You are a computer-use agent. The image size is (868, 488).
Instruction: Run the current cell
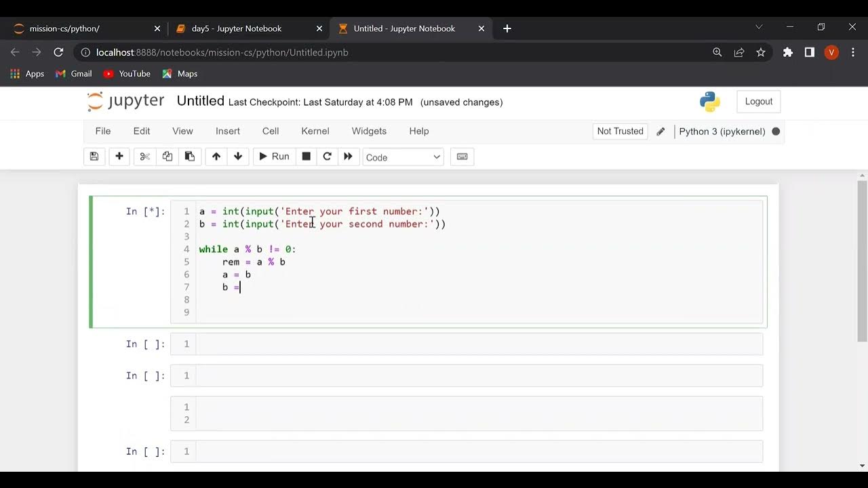coord(274,157)
